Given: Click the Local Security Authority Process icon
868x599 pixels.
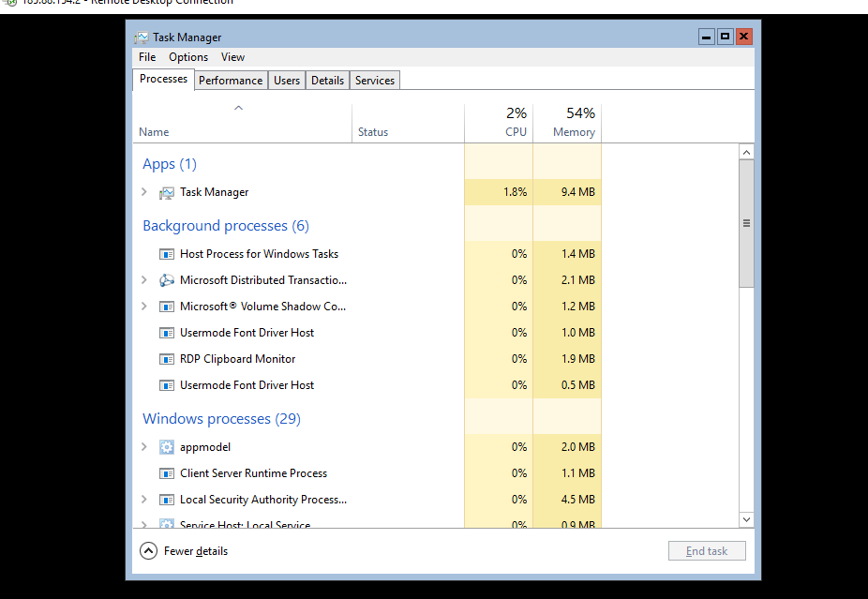Looking at the screenshot, I should tap(167, 500).
